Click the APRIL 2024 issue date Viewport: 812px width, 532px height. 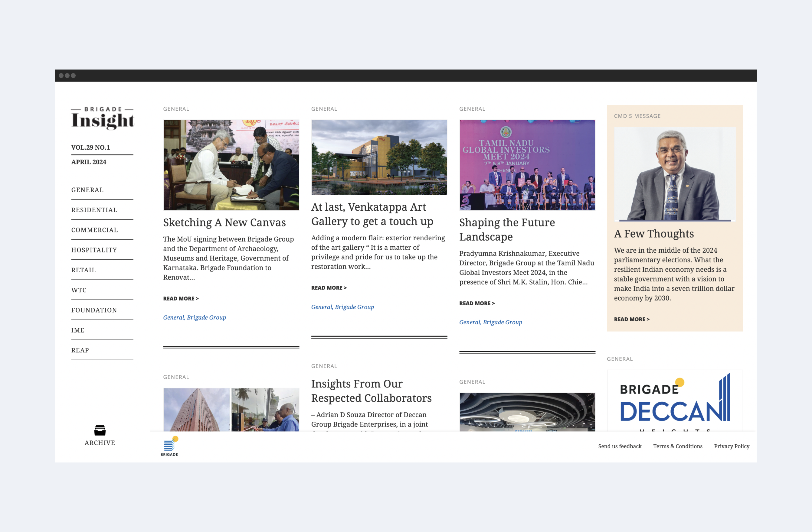point(89,162)
